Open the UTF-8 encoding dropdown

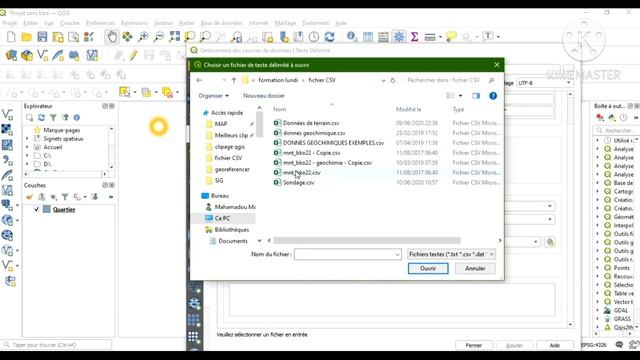pos(544,83)
